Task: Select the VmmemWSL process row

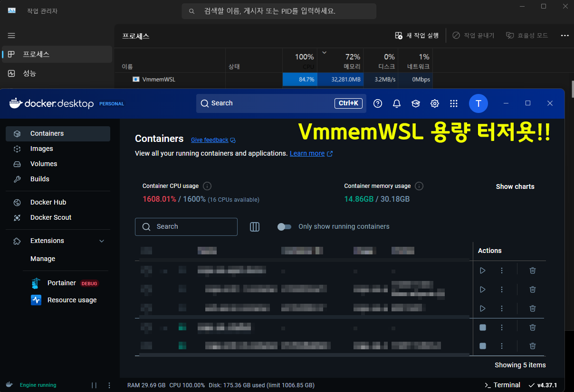Action: pyautogui.click(x=274, y=80)
